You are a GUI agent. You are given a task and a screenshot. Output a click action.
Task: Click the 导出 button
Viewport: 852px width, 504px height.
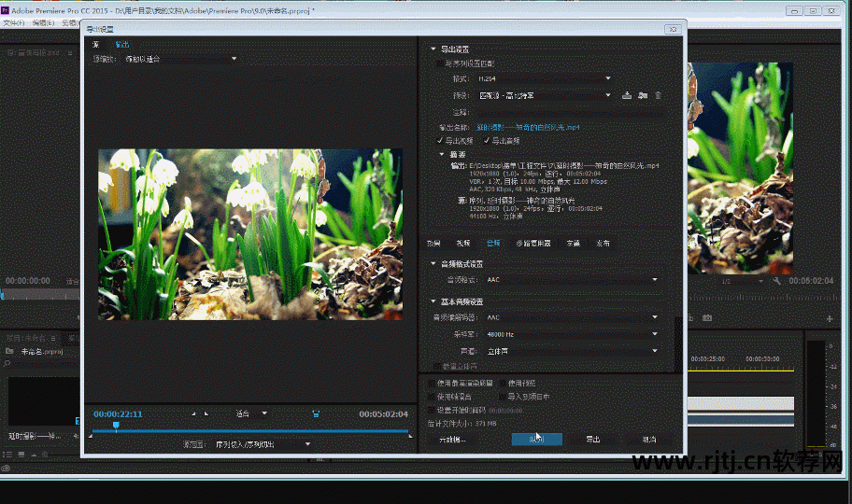coord(593,440)
